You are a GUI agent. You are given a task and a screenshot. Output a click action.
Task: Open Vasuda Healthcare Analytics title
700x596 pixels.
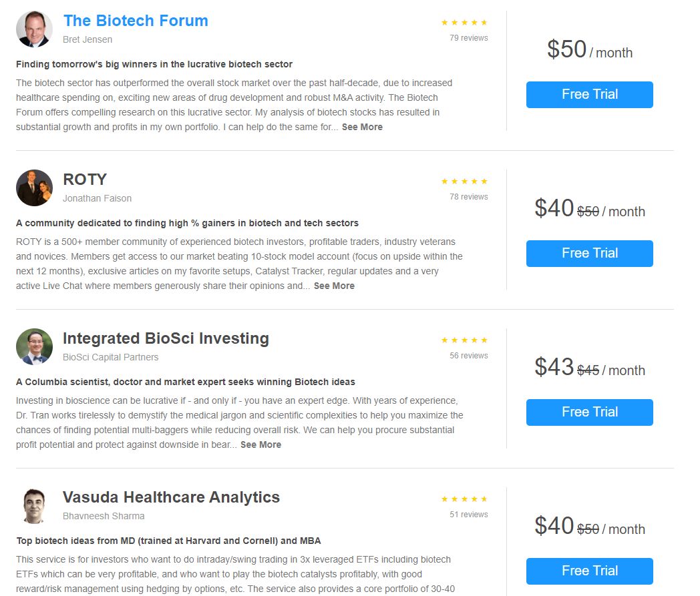pos(171,497)
